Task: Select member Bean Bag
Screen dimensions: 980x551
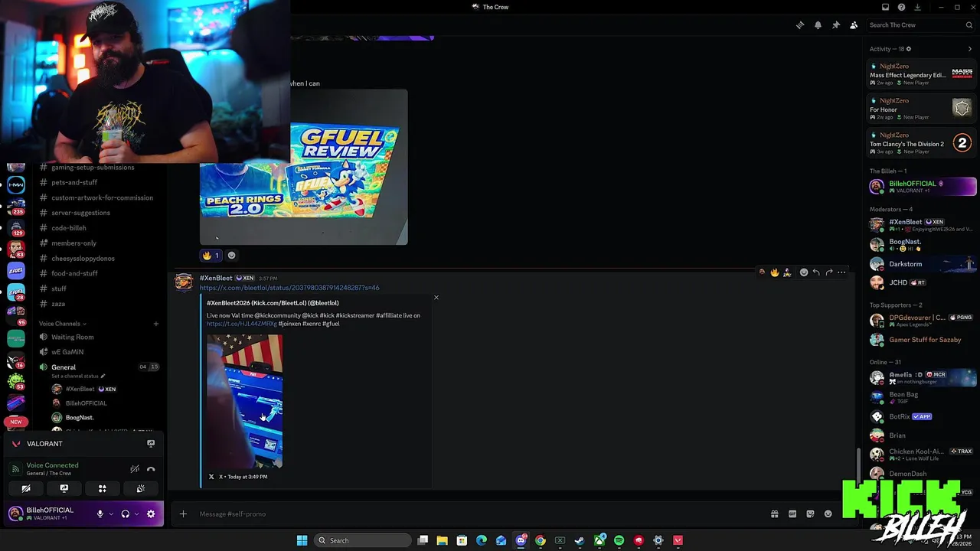Action: pyautogui.click(x=922, y=397)
